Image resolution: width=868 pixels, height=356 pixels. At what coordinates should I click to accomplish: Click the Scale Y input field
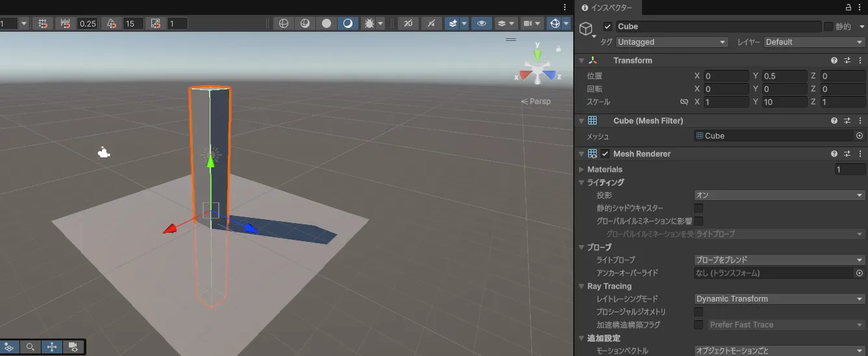[x=784, y=102]
